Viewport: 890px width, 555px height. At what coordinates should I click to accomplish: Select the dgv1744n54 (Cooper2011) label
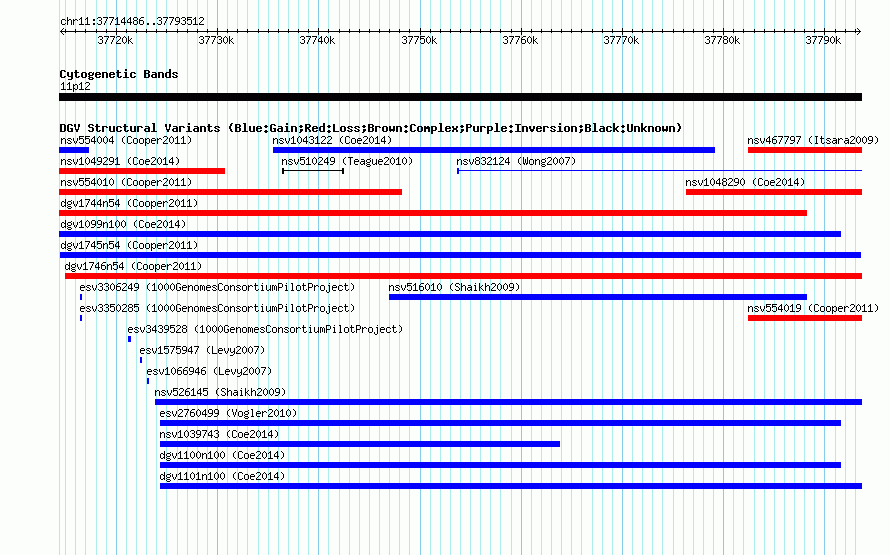[x=129, y=203]
